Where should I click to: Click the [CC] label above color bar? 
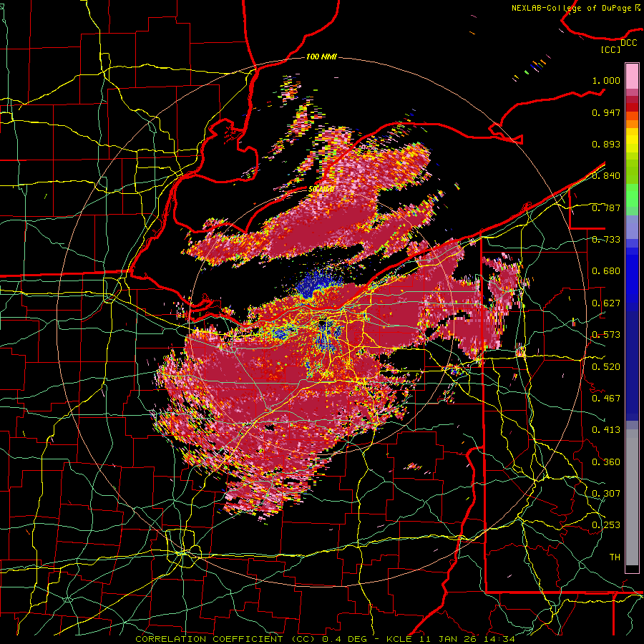point(611,49)
